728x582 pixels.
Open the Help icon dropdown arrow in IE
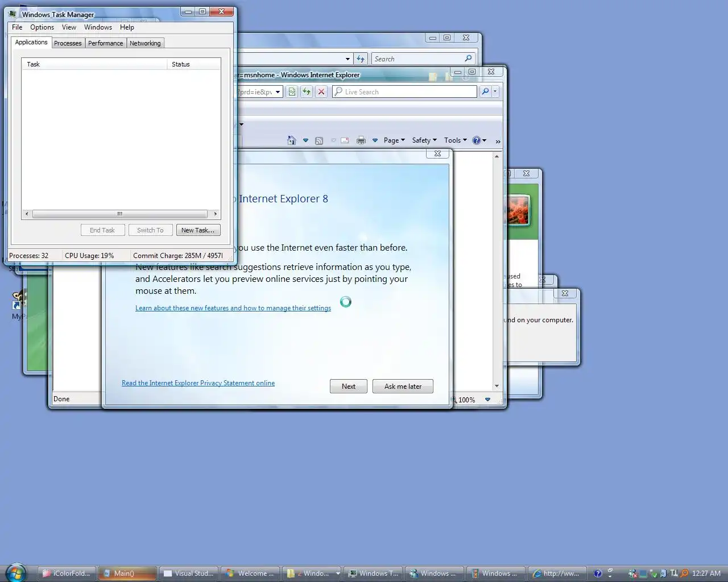tap(485, 140)
